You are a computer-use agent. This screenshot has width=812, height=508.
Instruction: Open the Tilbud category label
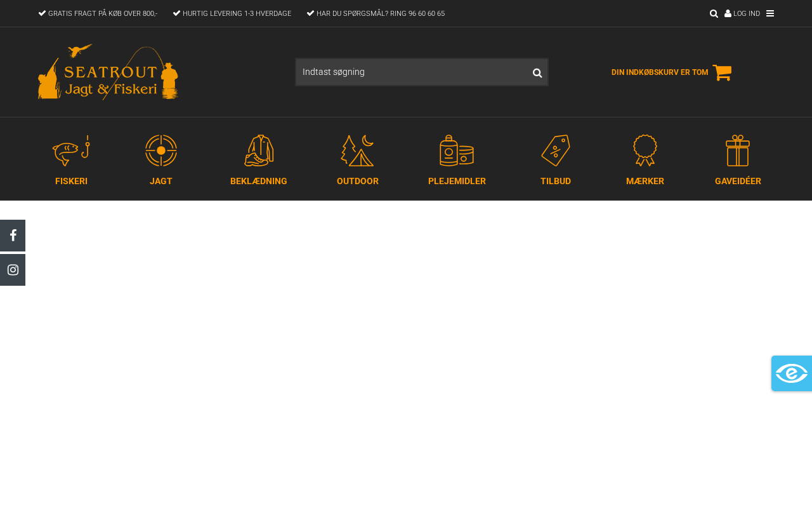pyautogui.click(x=556, y=181)
